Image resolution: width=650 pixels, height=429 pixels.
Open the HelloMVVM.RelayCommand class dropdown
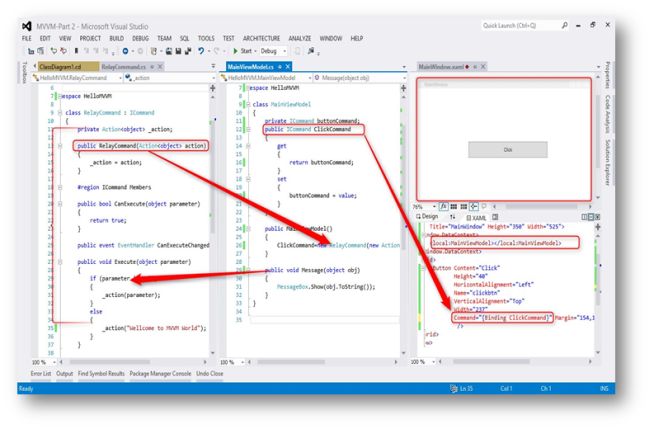coord(78,78)
